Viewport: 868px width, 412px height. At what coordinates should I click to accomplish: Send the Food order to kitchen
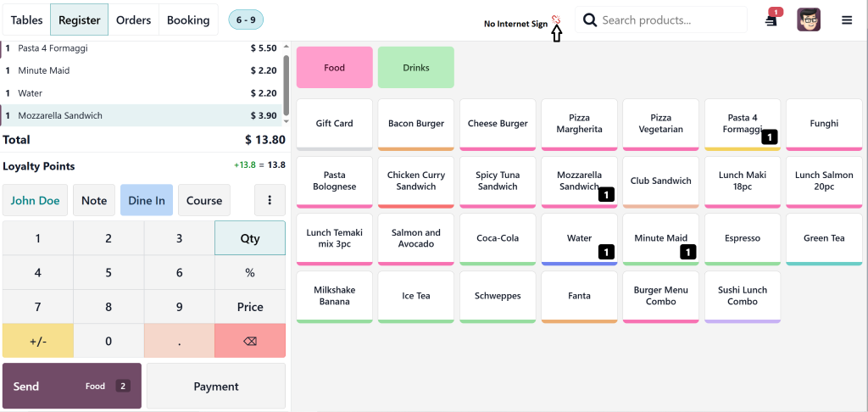[72, 386]
